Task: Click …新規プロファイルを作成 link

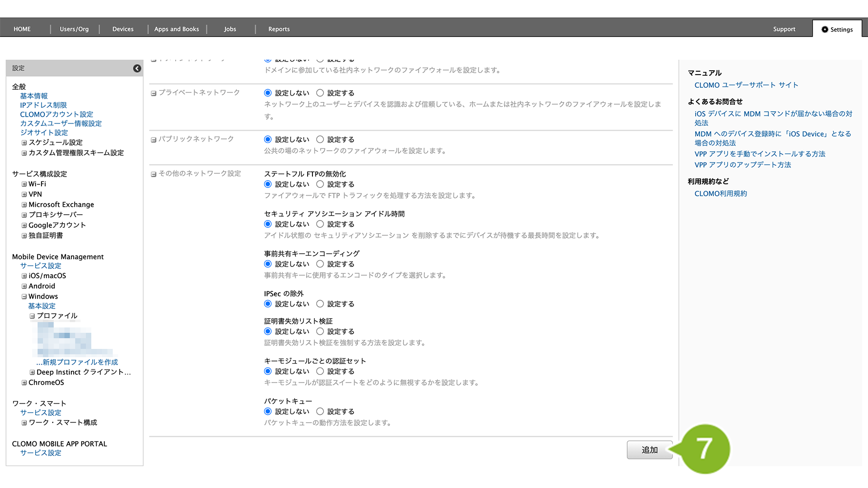Action: [x=77, y=362]
